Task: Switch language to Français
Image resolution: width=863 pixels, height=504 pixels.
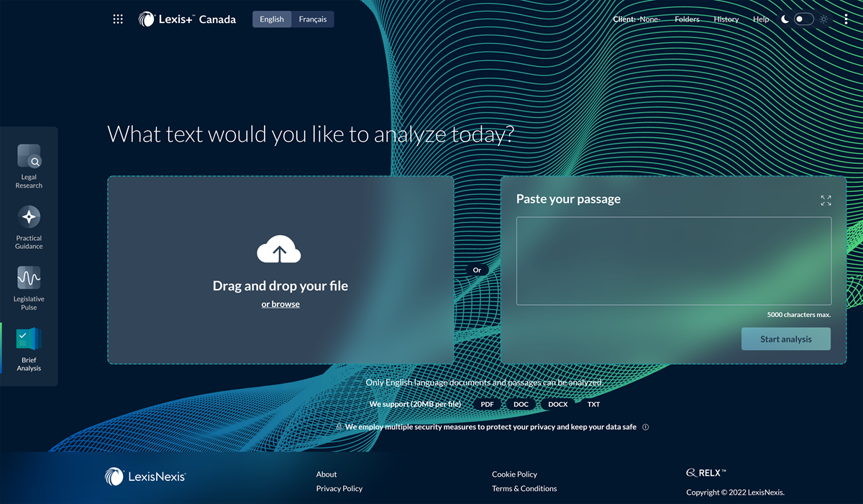Action: [313, 19]
